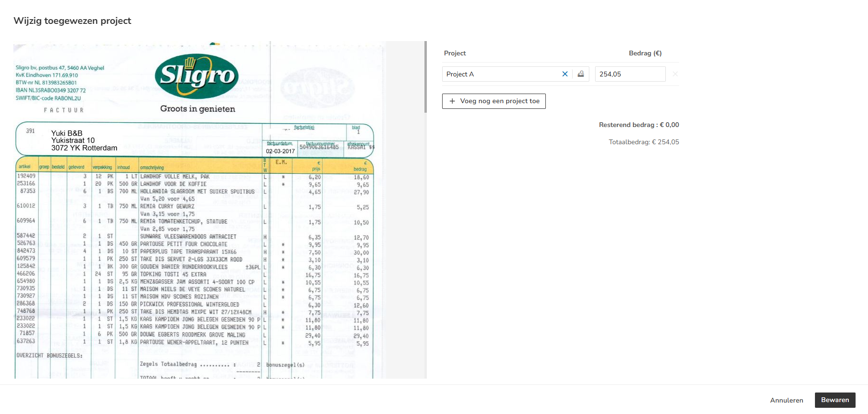This screenshot has width=868, height=414.
Task: Click invoice line TOPKING TOSTI 45 EXTRA
Action: tap(173, 275)
